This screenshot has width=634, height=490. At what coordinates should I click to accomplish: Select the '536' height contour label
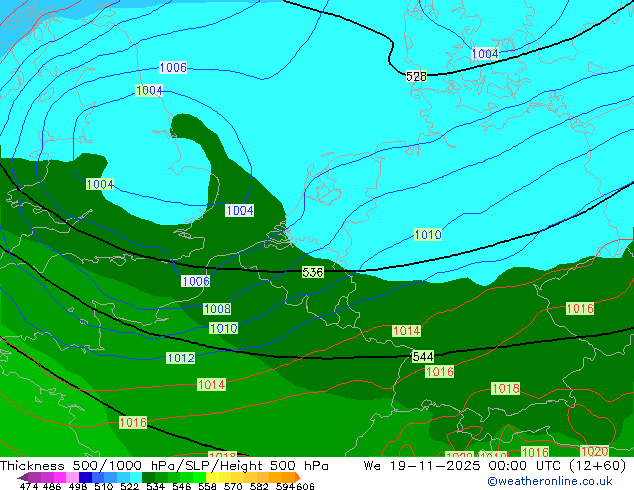tap(313, 272)
